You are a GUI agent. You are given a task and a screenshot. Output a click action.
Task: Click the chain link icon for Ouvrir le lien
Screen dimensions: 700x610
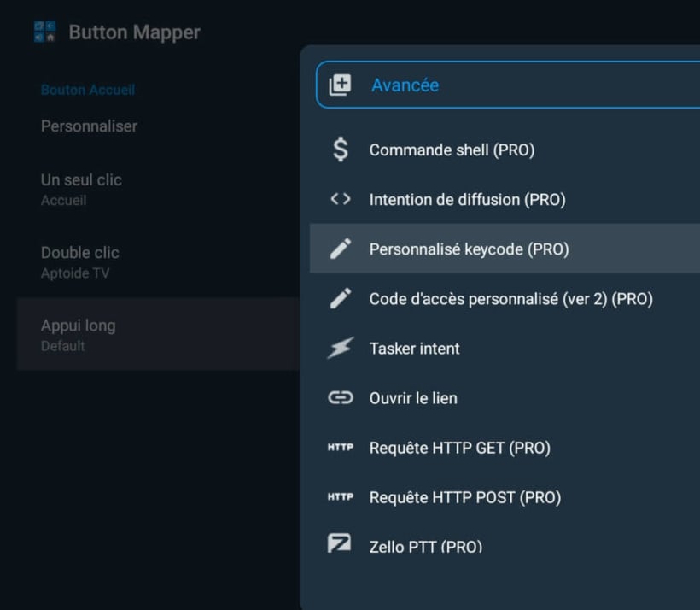[x=341, y=397]
